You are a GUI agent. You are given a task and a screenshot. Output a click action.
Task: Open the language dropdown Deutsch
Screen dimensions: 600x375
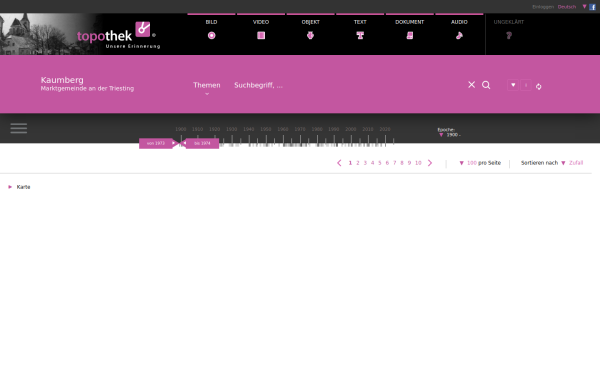(567, 7)
